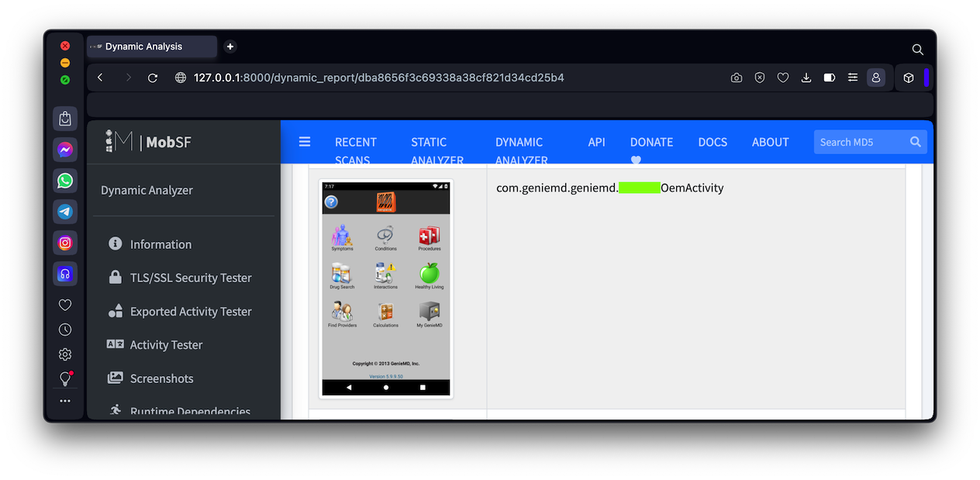
Task: Click the OemActivity activity name text
Action: point(609,188)
